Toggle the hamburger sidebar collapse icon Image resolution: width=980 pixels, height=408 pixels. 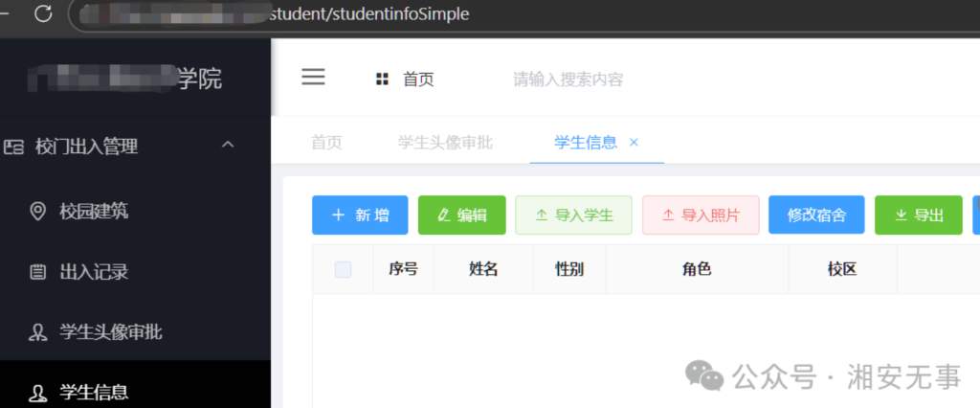(x=313, y=78)
